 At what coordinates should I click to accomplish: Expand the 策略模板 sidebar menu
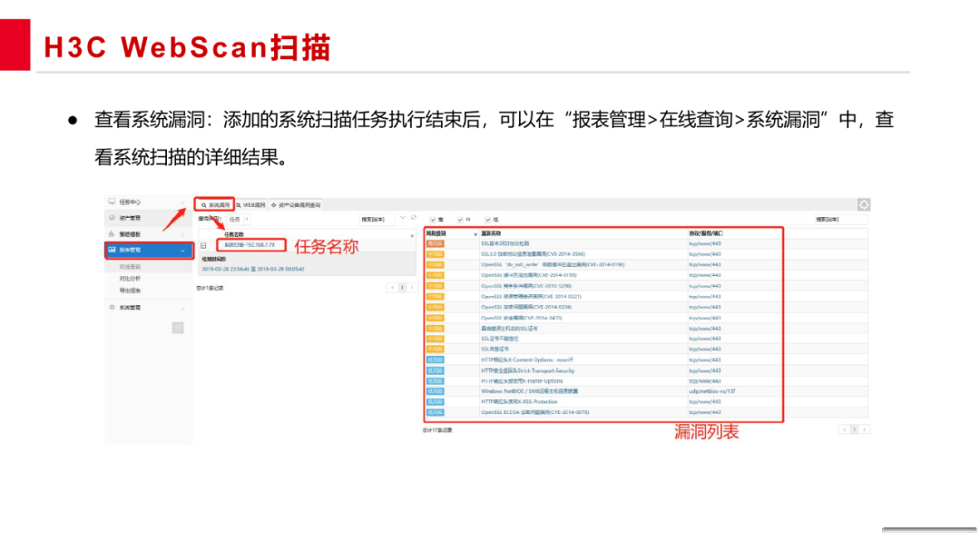182,234
